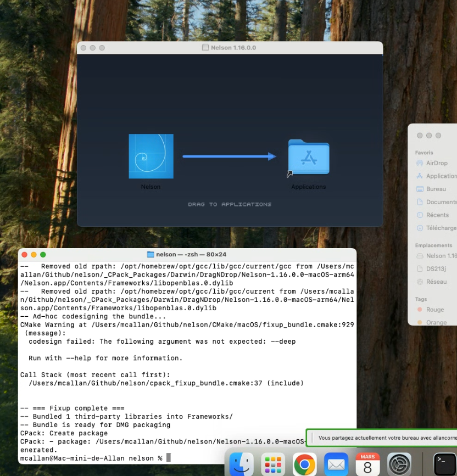Open Récents in Finder sidebar
This screenshot has height=476, width=457.
pyautogui.click(x=437, y=215)
